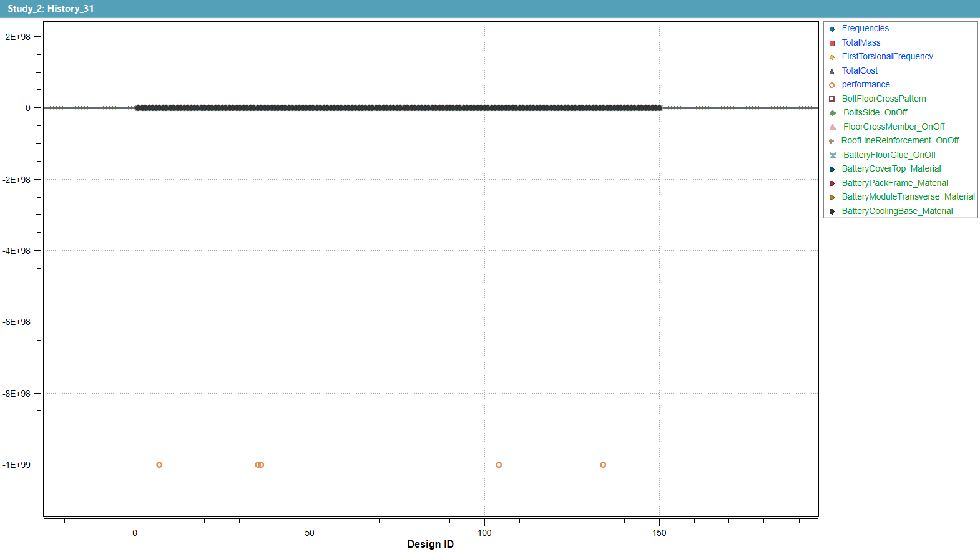980x552 pixels.
Task: Click the plus marker beside RoofLineReinforcement_OnOff
Action: [831, 141]
